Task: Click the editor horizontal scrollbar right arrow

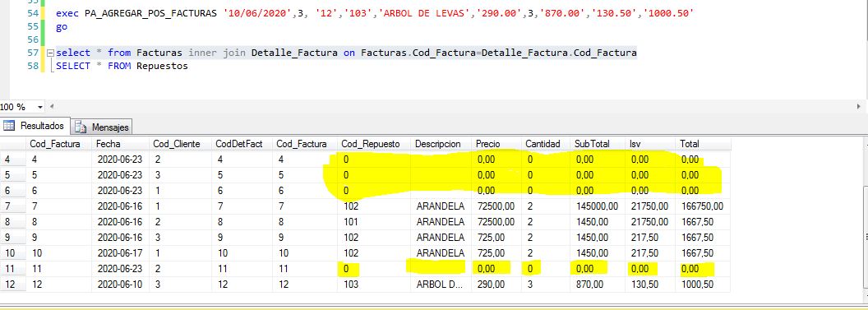Action: pyautogui.click(x=859, y=106)
